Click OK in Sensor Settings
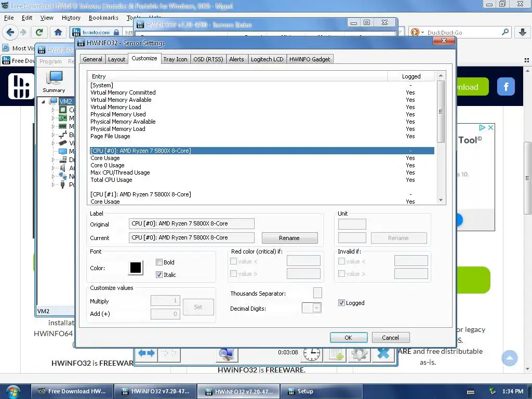Viewport: 532px width, 399px height. pyautogui.click(x=349, y=338)
